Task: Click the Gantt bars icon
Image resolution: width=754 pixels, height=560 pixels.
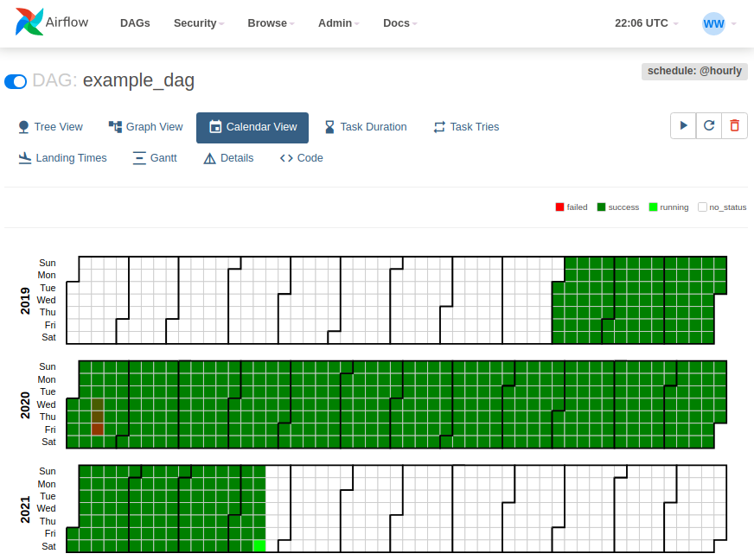Action: click(x=139, y=158)
